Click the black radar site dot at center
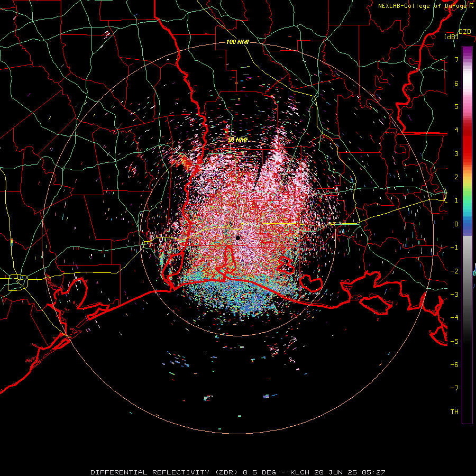This screenshot has width=476, height=476. pos(238,238)
